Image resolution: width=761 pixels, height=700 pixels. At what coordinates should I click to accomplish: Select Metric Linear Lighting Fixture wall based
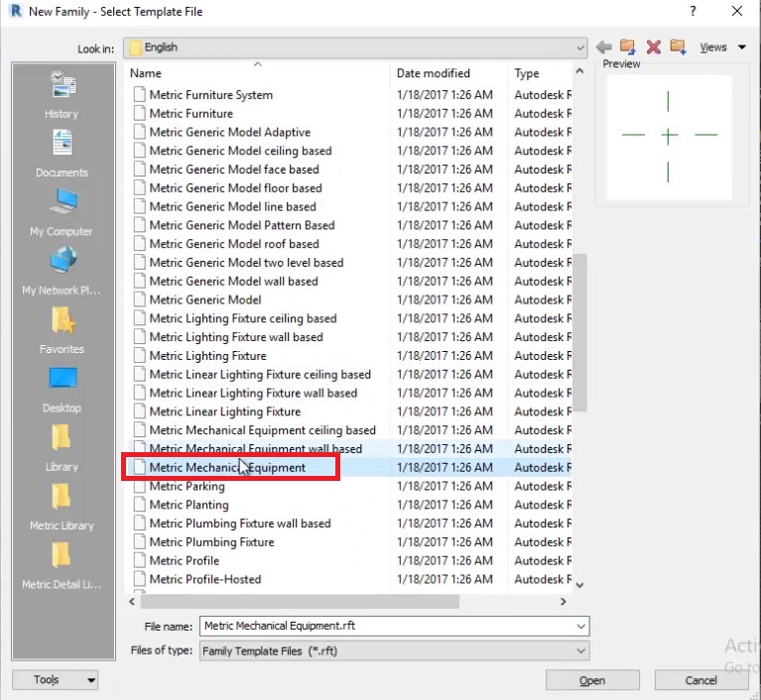click(253, 393)
